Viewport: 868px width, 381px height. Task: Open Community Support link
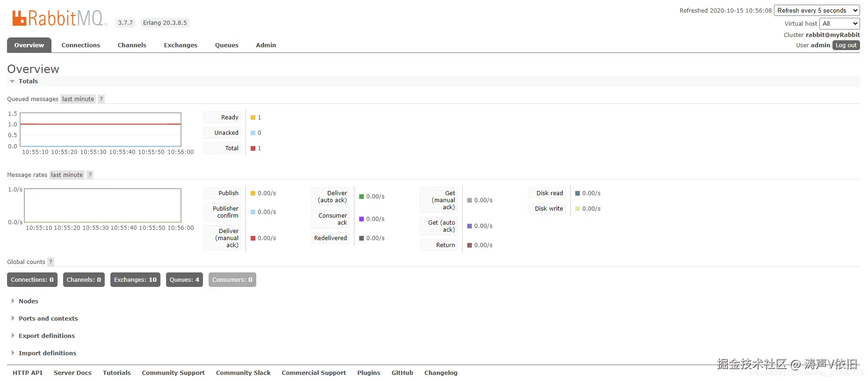tap(174, 373)
